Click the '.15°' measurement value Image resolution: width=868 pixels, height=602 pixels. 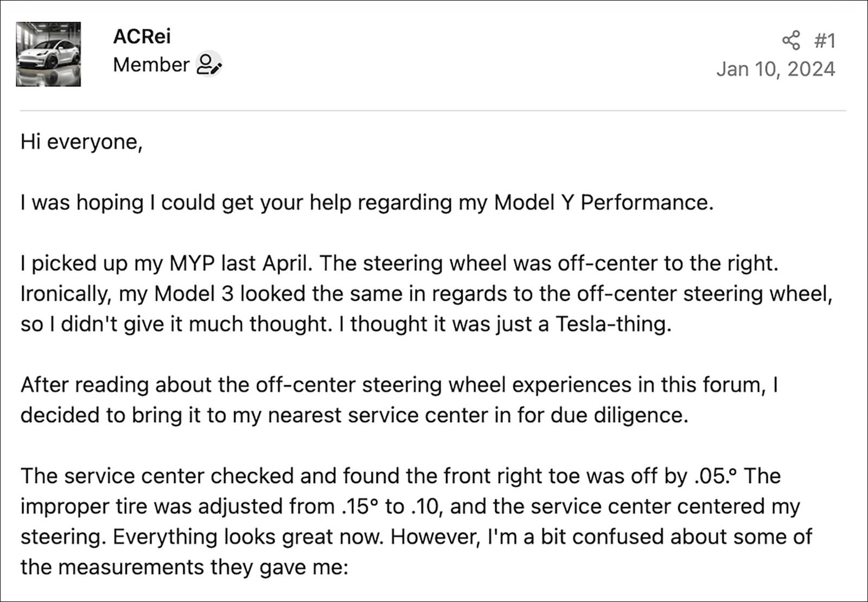point(360,506)
